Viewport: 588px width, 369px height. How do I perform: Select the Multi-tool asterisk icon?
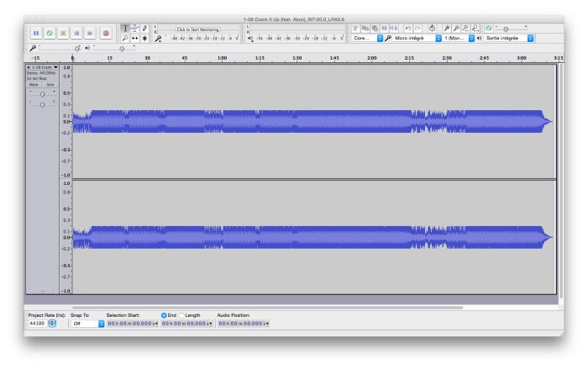pyautogui.click(x=144, y=38)
